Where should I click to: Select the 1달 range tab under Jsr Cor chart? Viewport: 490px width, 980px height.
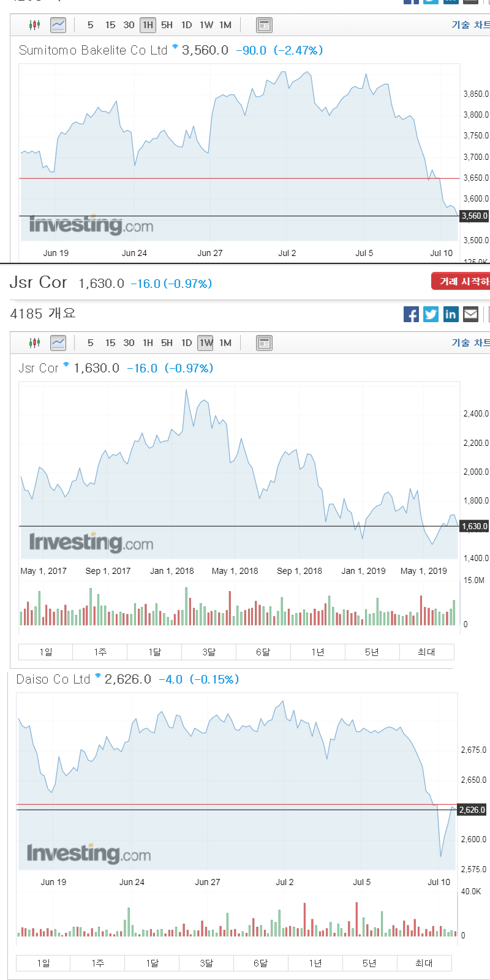[154, 652]
